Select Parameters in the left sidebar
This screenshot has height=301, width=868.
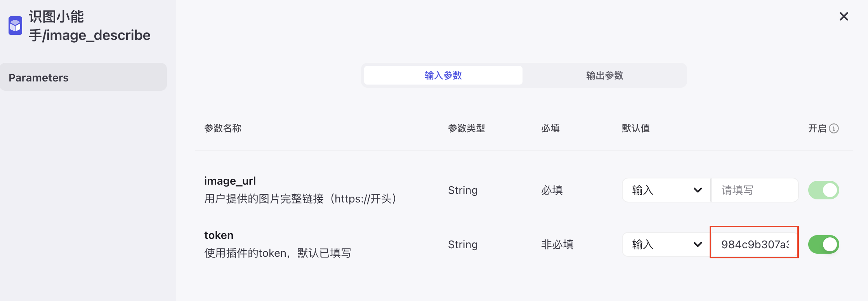[83, 77]
